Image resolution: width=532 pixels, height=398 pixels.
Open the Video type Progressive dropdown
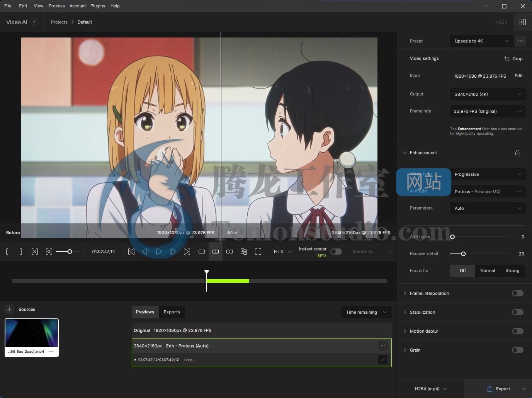pyautogui.click(x=488, y=174)
